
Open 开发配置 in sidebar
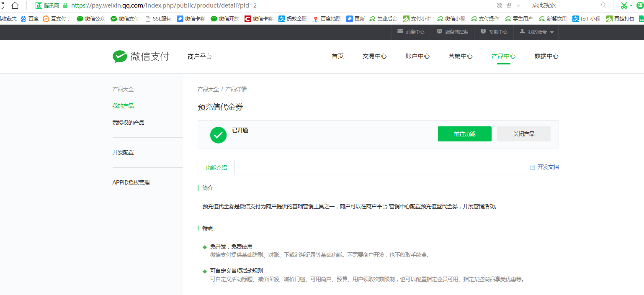(x=123, y=152)
